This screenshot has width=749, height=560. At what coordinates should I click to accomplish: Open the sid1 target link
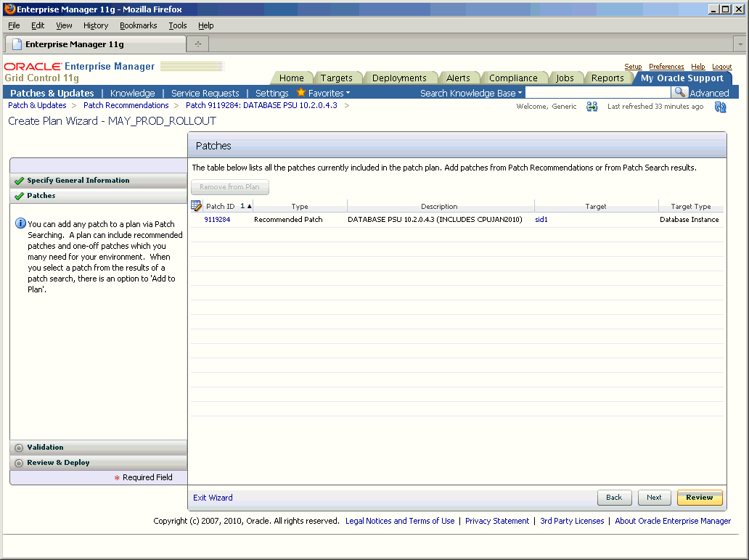pyautogui.click(x=541, y=220)
